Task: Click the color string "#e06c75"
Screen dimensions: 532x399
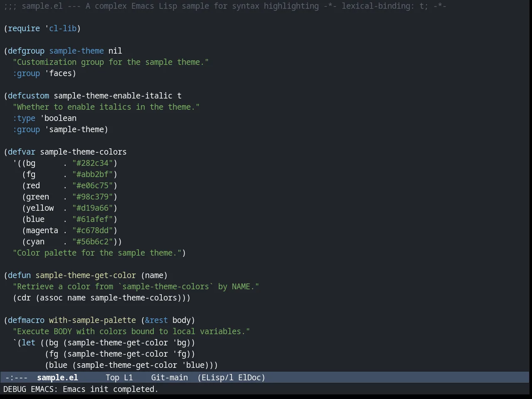Action: [93, 185]
